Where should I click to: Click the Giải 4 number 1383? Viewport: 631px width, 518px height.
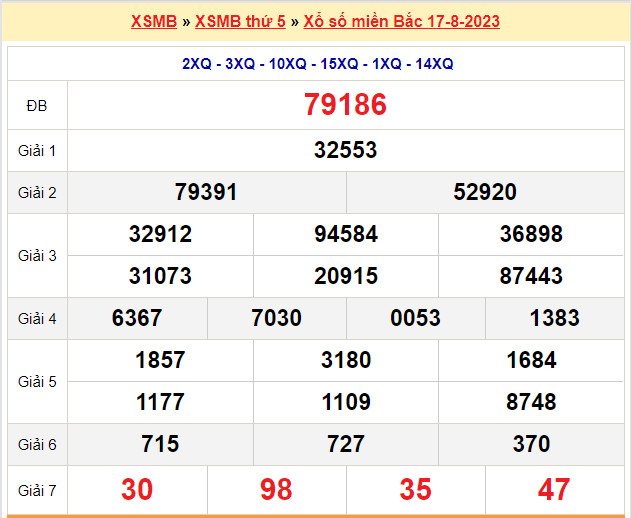pos(555,318)
